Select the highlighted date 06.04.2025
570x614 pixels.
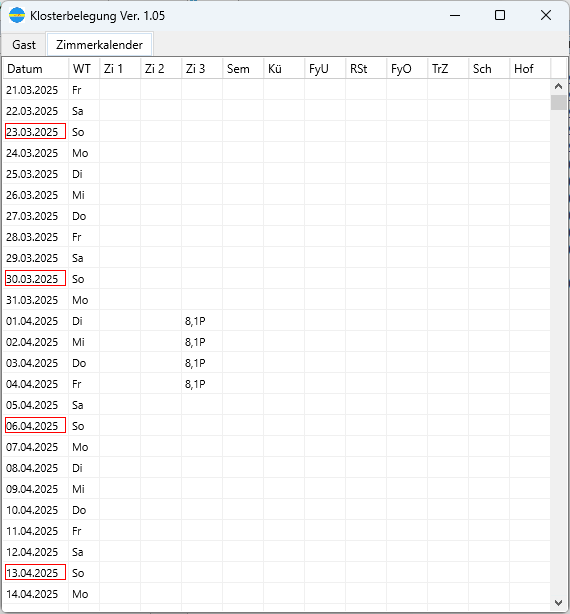[35, 426]
